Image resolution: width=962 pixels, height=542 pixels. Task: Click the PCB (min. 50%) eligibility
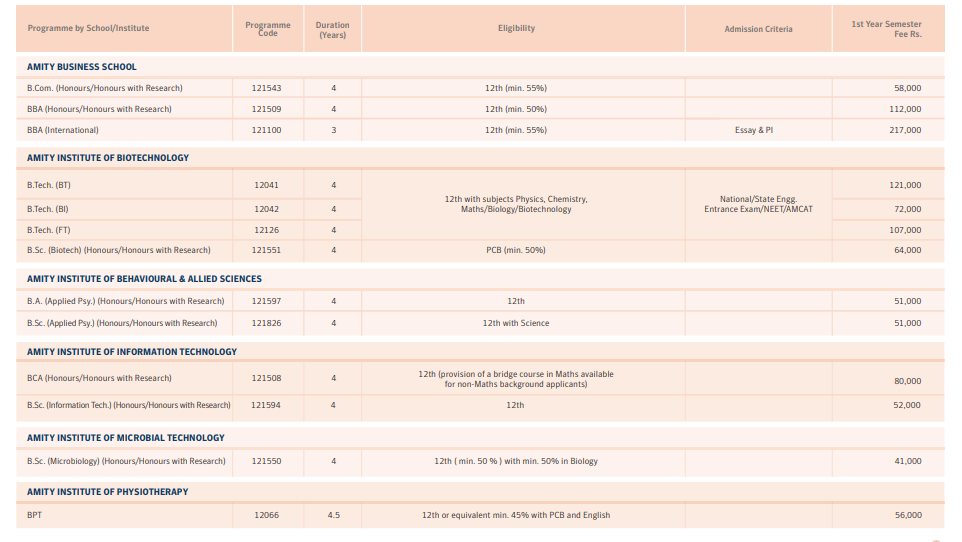[516, 250]
